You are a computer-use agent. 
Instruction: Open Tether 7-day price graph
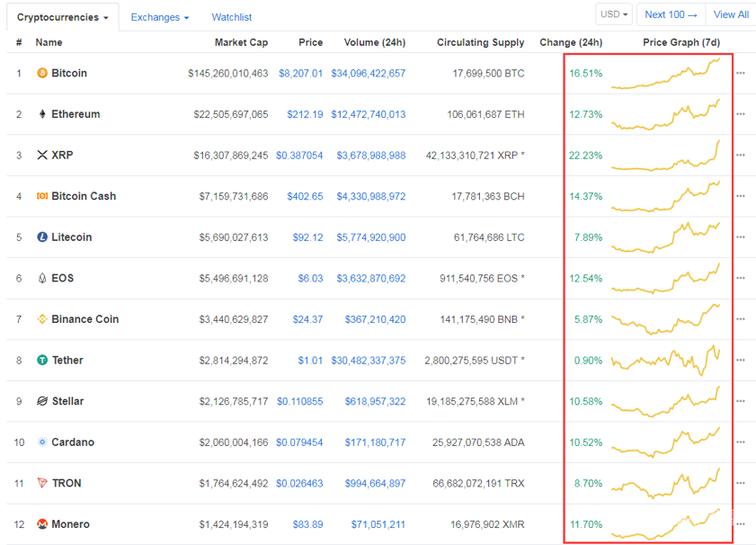point(665,361)
